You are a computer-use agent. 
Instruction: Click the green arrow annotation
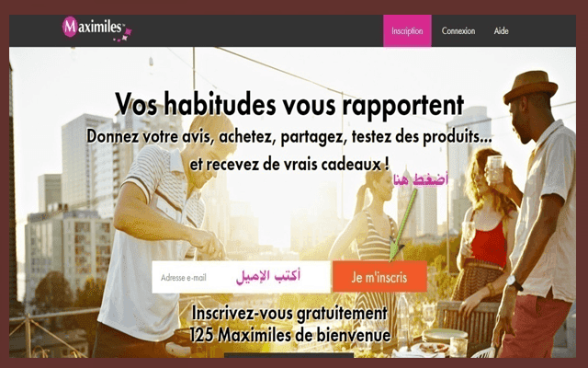[402, 225]
